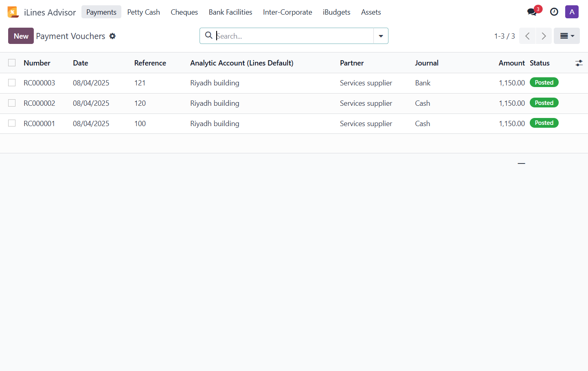The image size is (588, 371).
Task: Open voucher RC000001
Action: click(39, 124)
